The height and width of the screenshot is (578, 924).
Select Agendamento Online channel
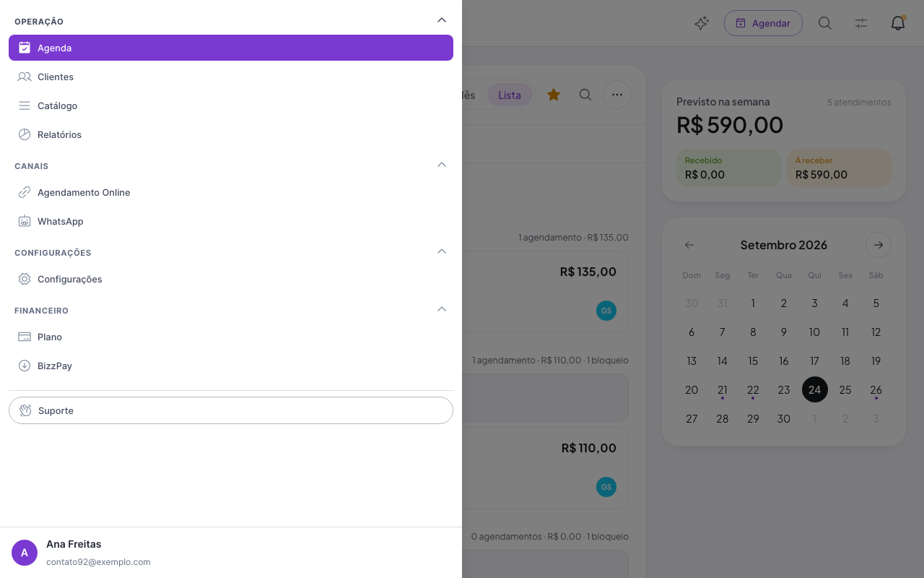coord(231,192)
